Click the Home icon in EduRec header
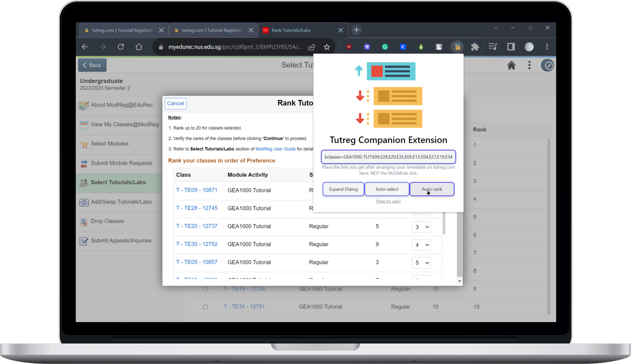 pos(511,65)
